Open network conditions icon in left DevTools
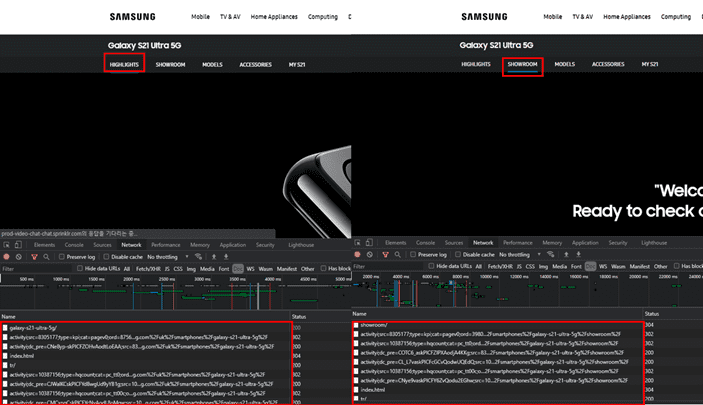The width and height of the screenshot is (703, 405). [x=198, y=257]
